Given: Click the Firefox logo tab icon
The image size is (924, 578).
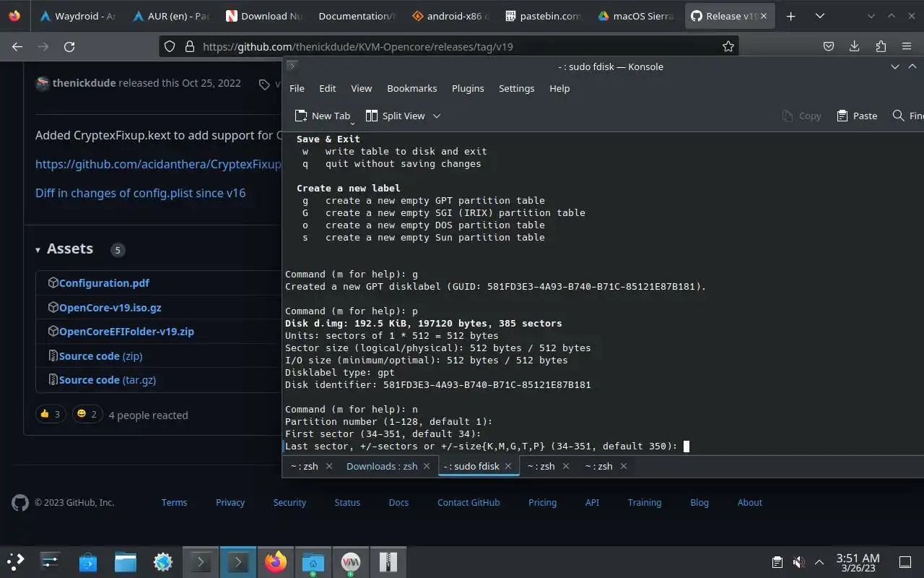Looking at the screenshot, I should coord(14,16).
